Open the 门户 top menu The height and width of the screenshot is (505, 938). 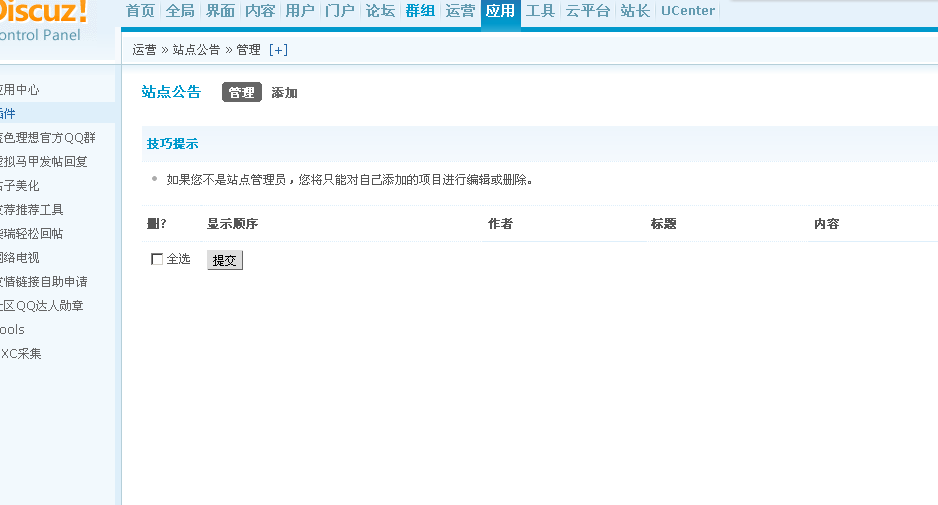pos(340,11)
